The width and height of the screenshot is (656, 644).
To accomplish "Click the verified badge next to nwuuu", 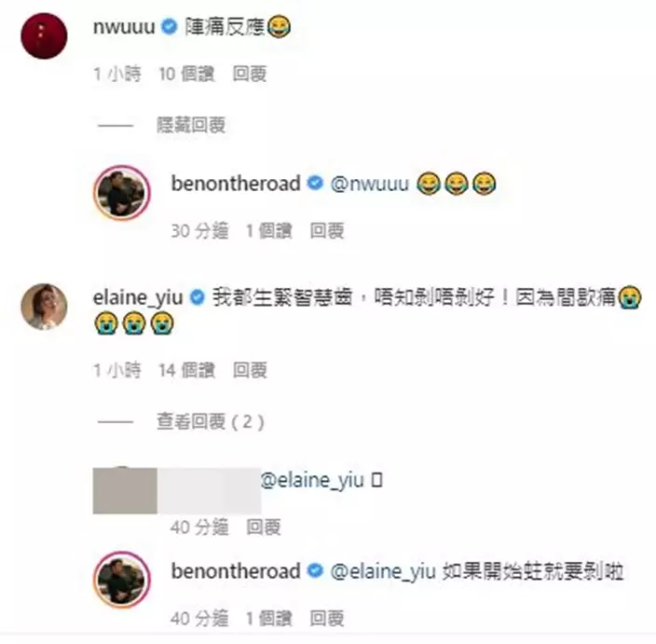I will [x=170, y=27].
